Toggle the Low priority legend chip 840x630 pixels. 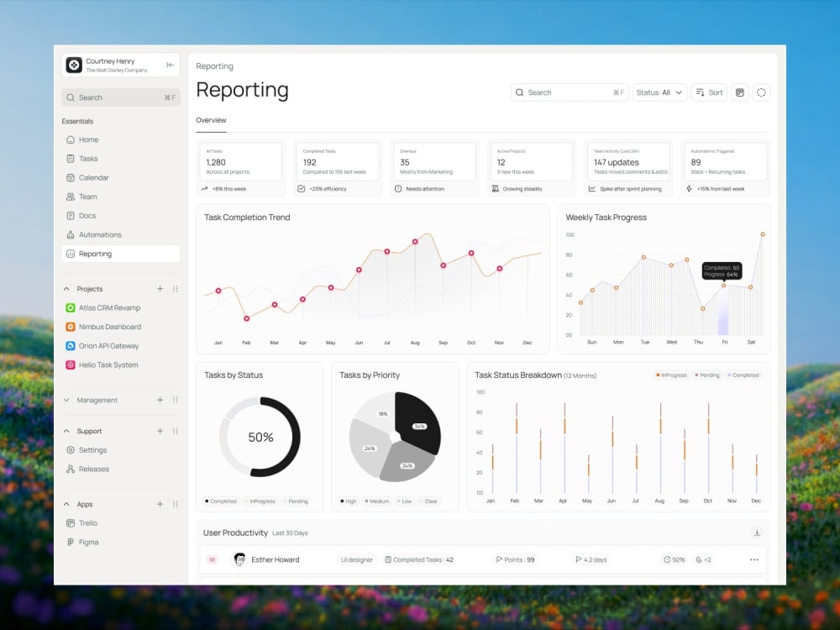[405, 501]
